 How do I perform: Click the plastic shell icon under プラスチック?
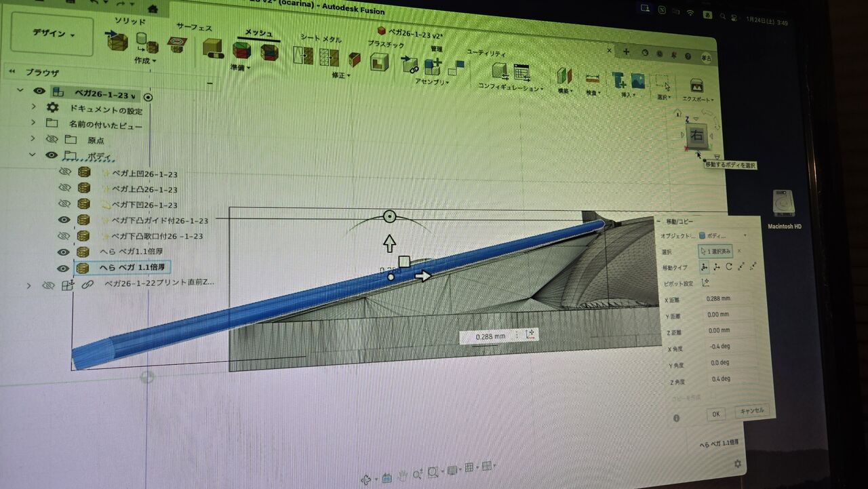click(379, 62)
